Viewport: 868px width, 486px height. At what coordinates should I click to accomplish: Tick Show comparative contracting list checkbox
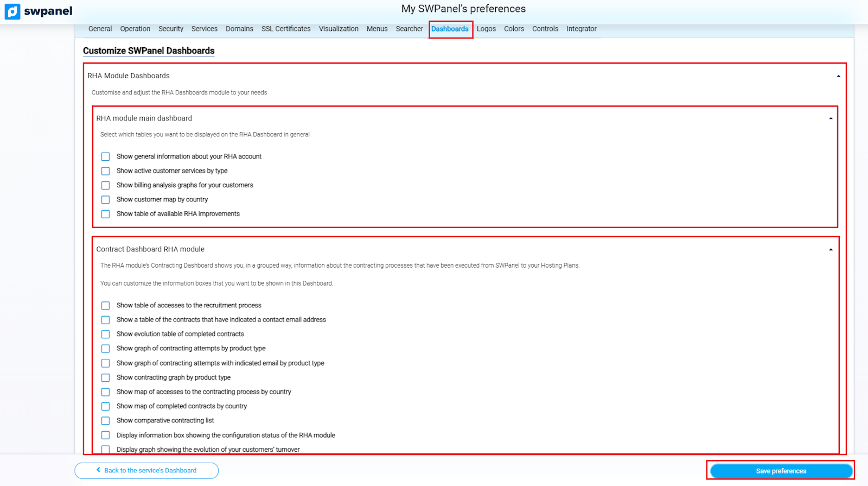pos(106,421)
